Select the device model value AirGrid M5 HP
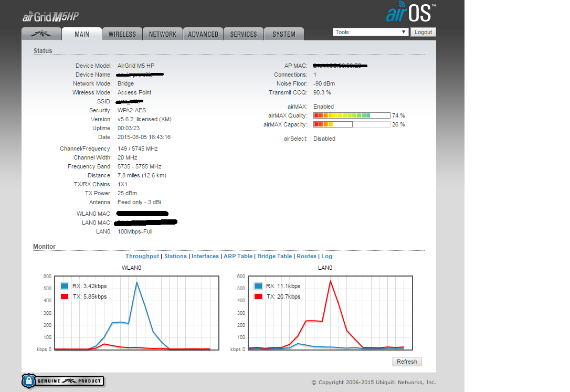The height and width of the screenshot is (392, 570). tap(136, 66)
